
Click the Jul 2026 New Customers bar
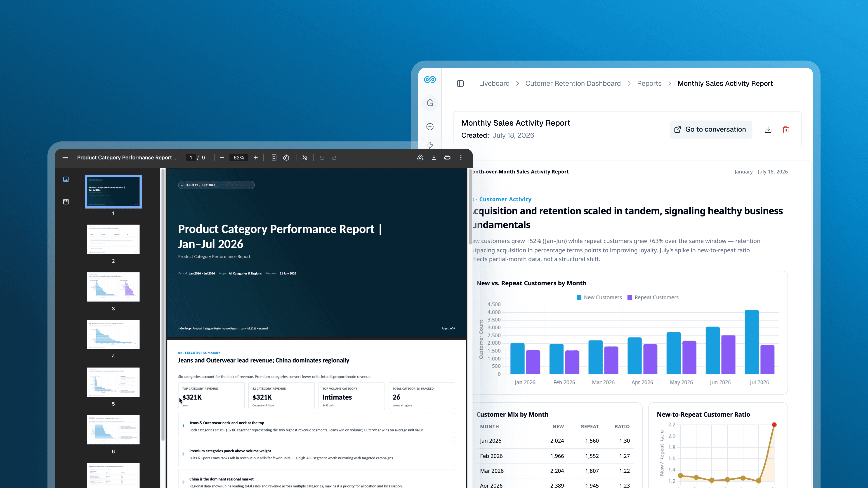click(x=751, y=342)
